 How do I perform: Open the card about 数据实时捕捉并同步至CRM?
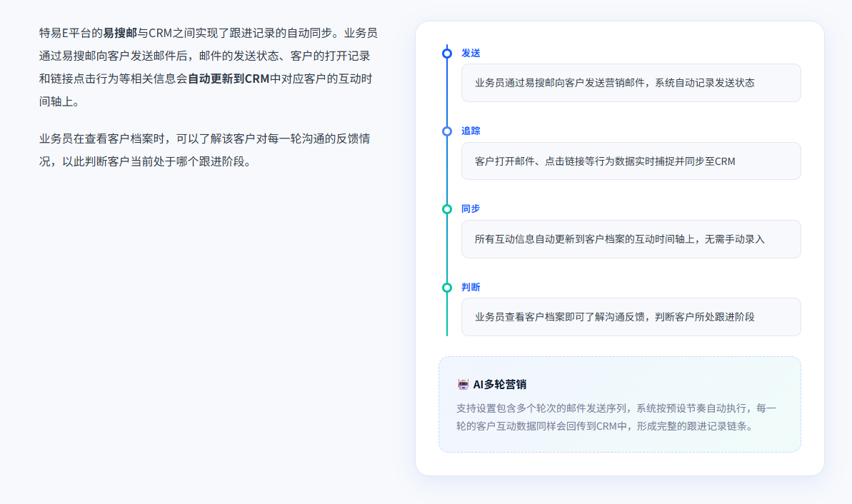(631, 161)
